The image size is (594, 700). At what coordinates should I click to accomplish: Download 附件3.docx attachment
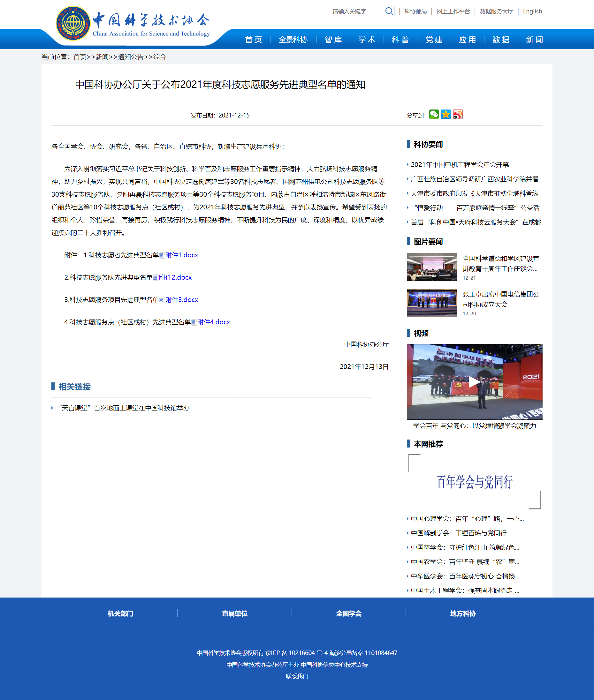(181, 299)
